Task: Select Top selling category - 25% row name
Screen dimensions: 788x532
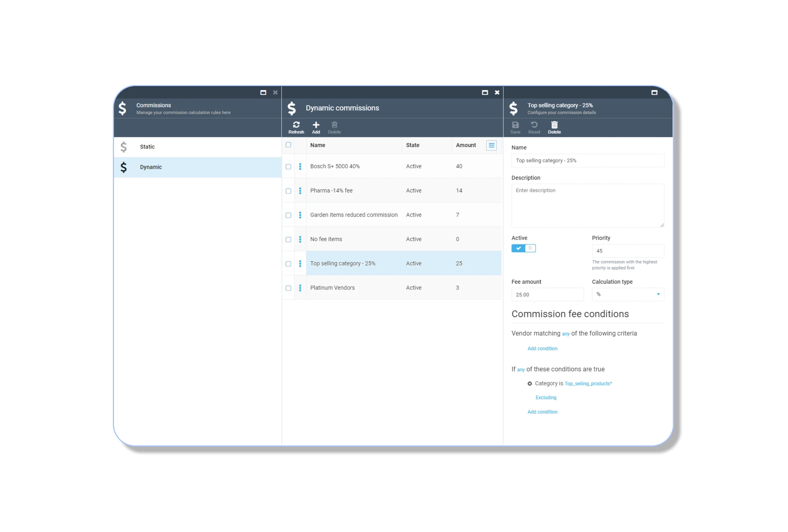Action: click(x=343, y=264)
